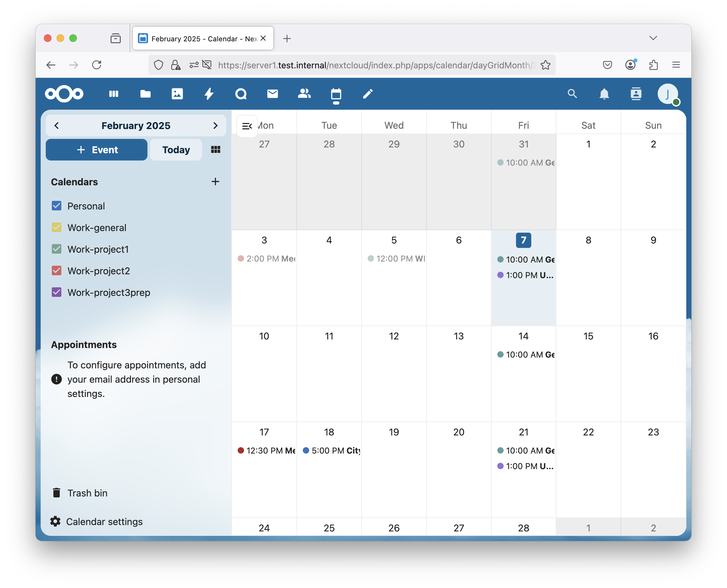Open the Notes pencil icon
This screenshot has height=588, width=727.
point(368,94)
